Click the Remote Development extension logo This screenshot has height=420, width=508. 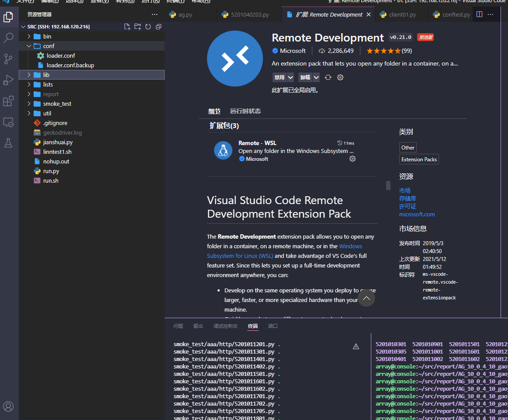(x=235, y=59)
